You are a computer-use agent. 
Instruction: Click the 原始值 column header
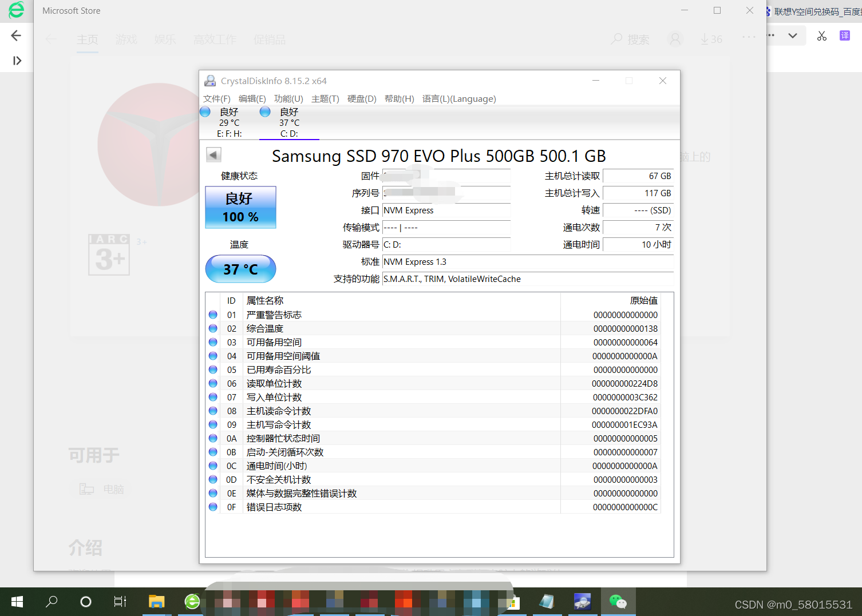644,300
